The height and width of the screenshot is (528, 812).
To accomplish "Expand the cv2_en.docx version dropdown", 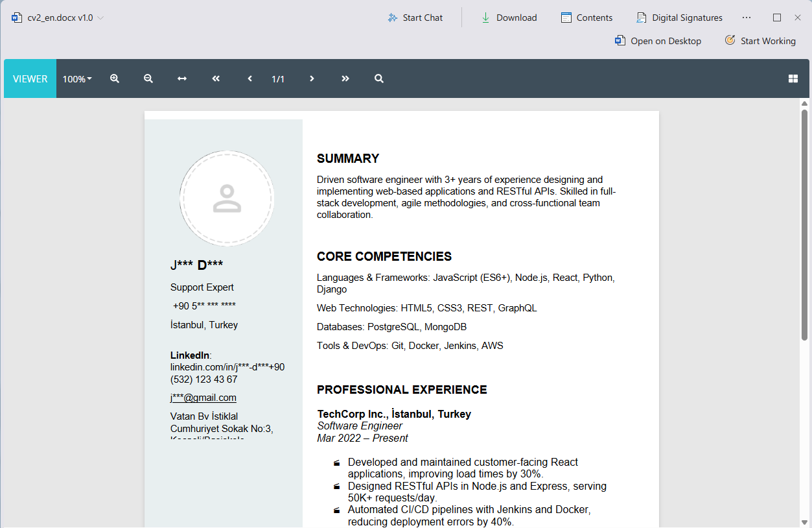I will tap(100, 18).
